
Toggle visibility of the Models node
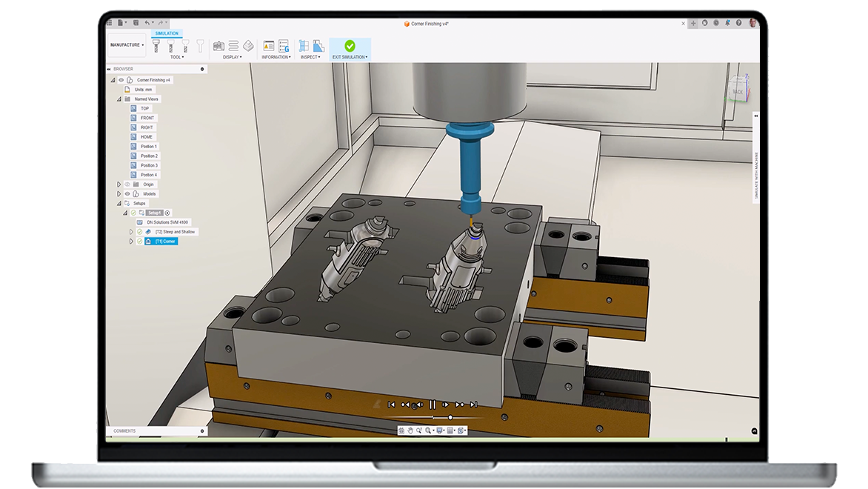point(127,194)
